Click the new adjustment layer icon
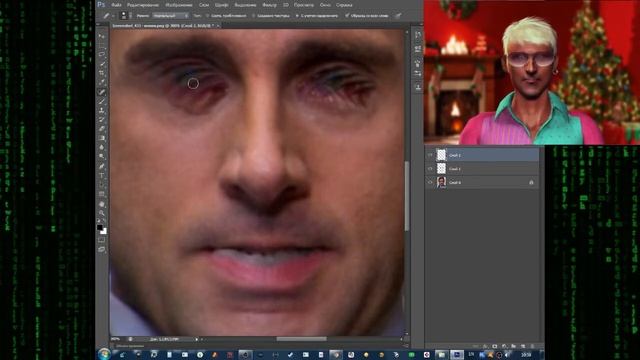 click(x=504, y=346)
